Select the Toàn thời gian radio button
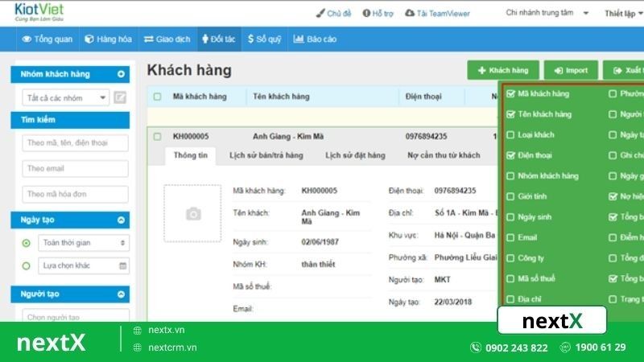Viewport: 644px width, 362px height. pos(27,242)
